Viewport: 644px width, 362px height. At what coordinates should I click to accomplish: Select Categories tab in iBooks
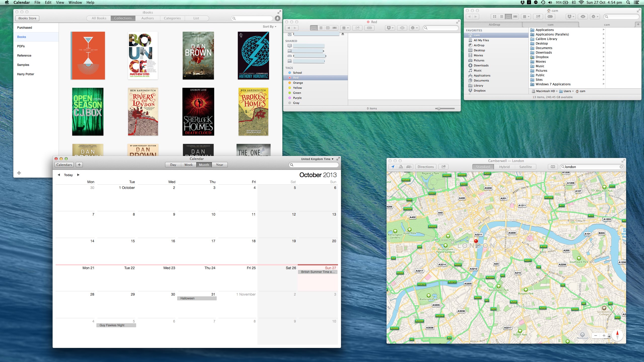tap(172, 18)
